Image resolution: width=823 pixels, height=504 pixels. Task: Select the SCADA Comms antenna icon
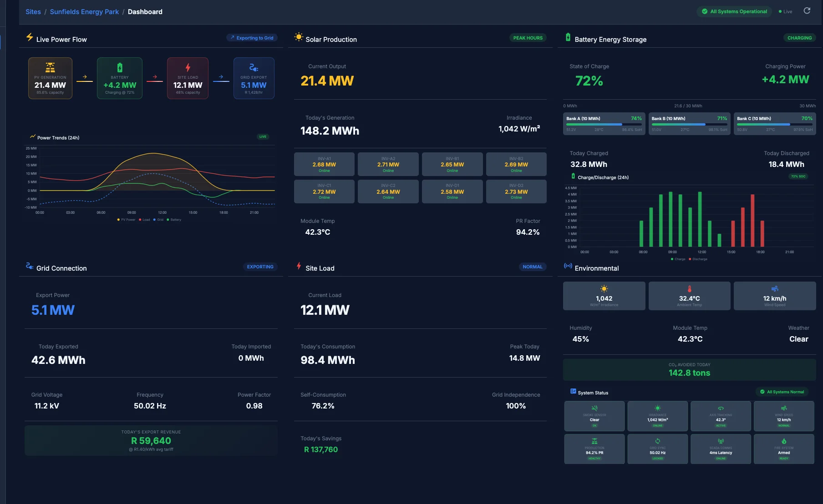pyautogui.click(x=721, y=441)
